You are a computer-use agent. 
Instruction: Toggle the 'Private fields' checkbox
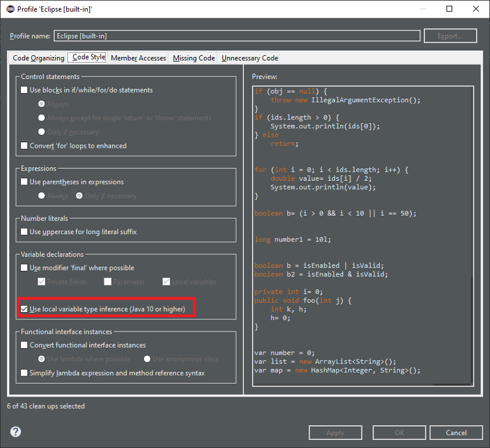click(41, 282)
